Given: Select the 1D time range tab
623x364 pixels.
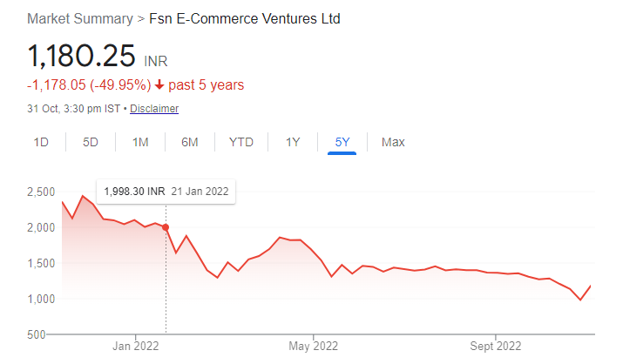Looking at the screenshot, I should 41,142.
